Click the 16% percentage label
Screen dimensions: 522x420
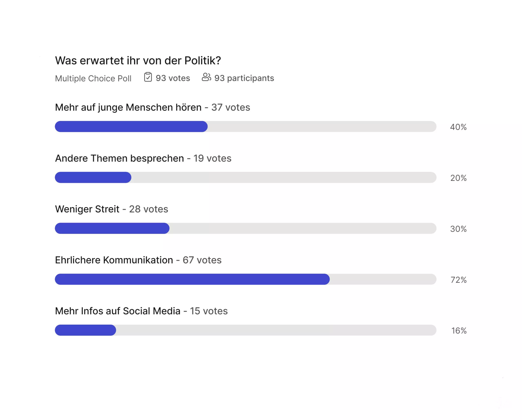pyautogui.click(x=459, y=331)
